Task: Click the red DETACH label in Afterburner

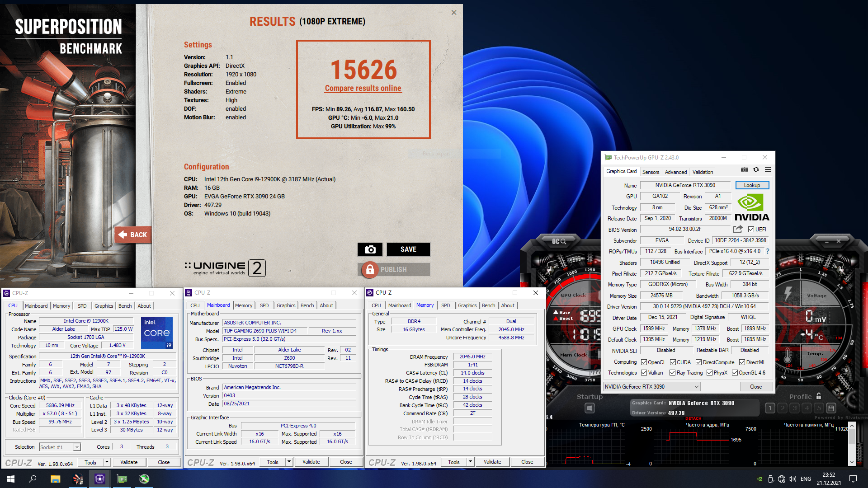Action: click(x=693, y=418)
